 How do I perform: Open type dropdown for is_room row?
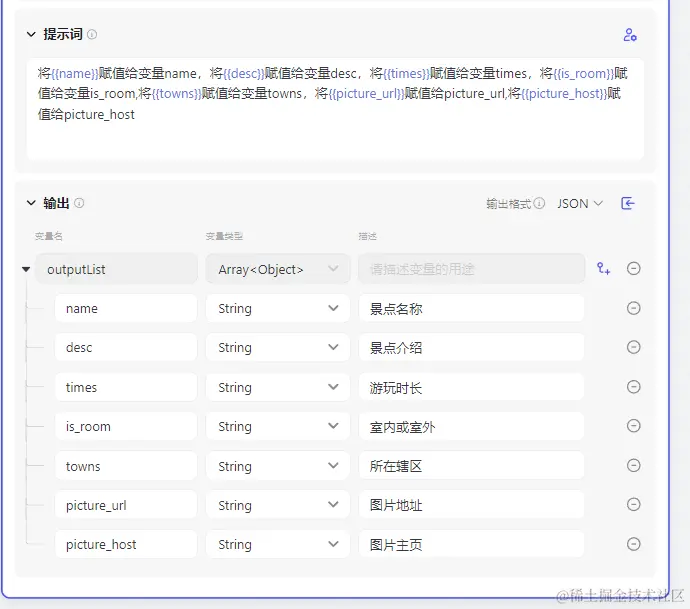(278, 426)
